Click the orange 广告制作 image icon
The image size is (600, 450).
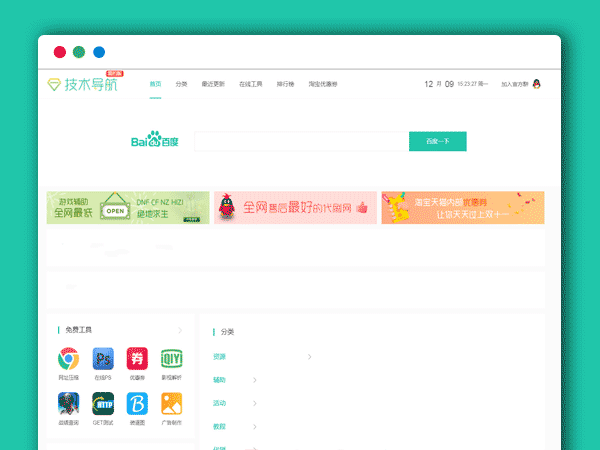pos(171,403)
